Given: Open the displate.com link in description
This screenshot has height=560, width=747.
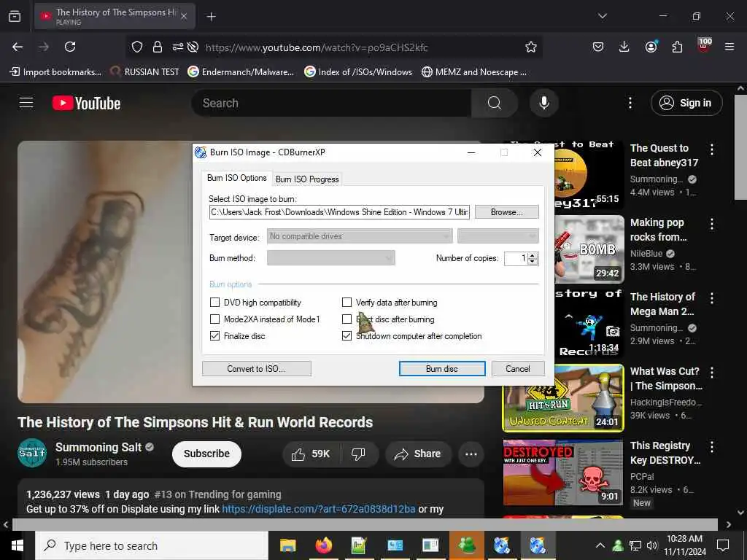Looking at the screenshot, I should point(319,509).
